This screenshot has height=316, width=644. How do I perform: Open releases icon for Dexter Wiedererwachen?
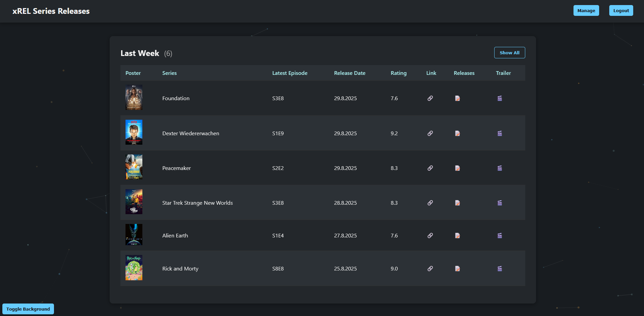[457, 134]
